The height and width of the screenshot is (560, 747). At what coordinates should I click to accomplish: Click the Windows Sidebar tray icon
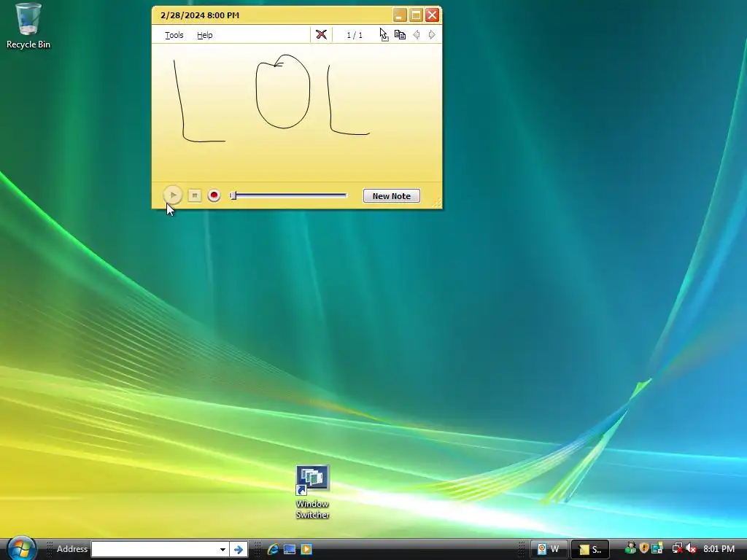pyautogui.click(x=657, y=548)
